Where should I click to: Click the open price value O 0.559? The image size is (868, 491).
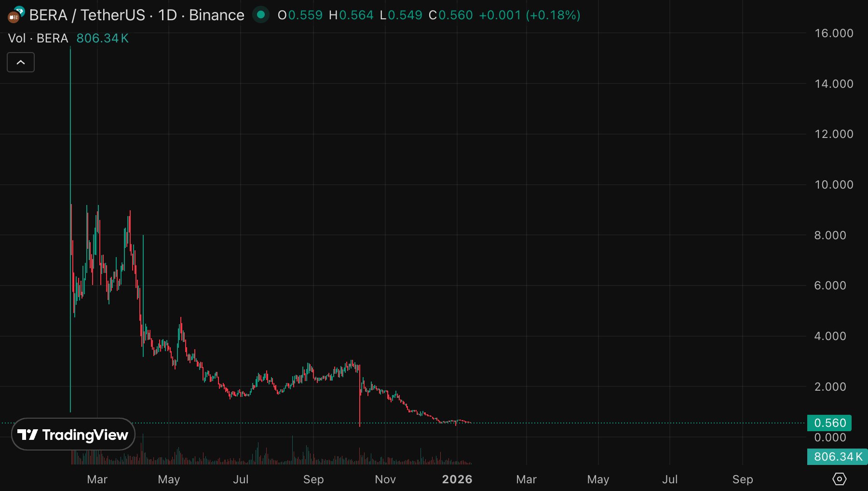300,15
